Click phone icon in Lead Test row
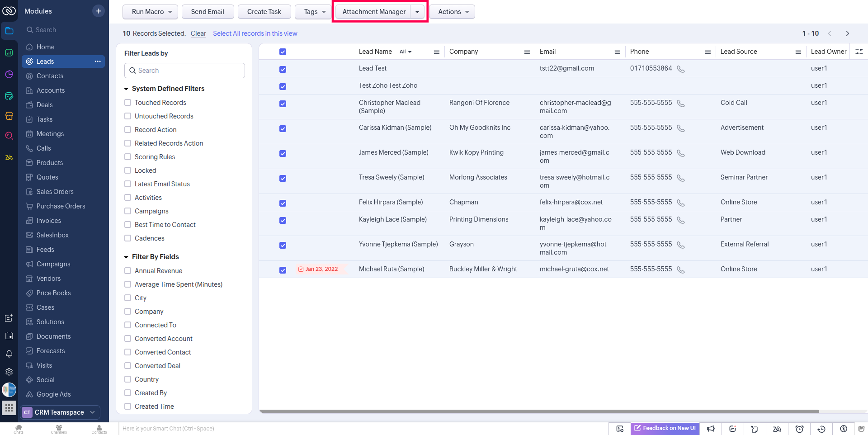Viewport: 868px width, 435px height. (680, 69)
